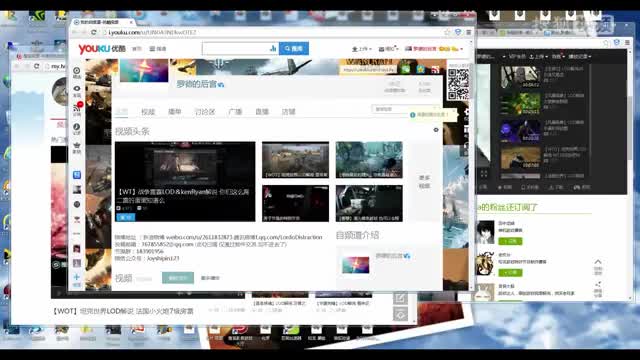Open the 广播 channel tab
The height and width of the screenshot is (360, 640).
pyautogui.click(x=235, y=111)
